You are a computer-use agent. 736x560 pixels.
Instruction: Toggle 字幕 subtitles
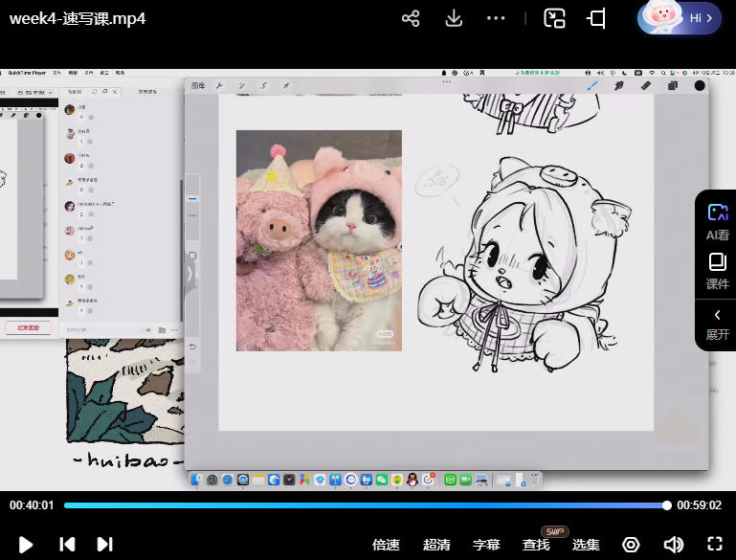(486, 545)
